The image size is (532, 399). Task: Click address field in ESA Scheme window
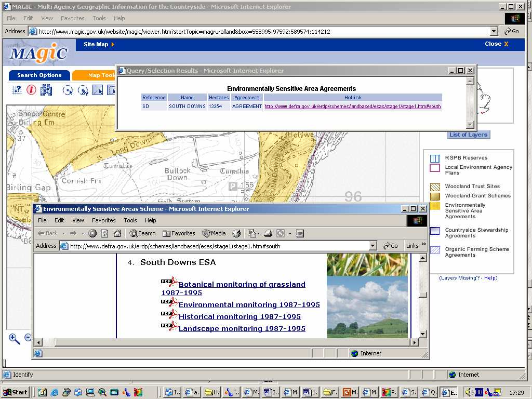pyautogui.click(x=219, y=246)
